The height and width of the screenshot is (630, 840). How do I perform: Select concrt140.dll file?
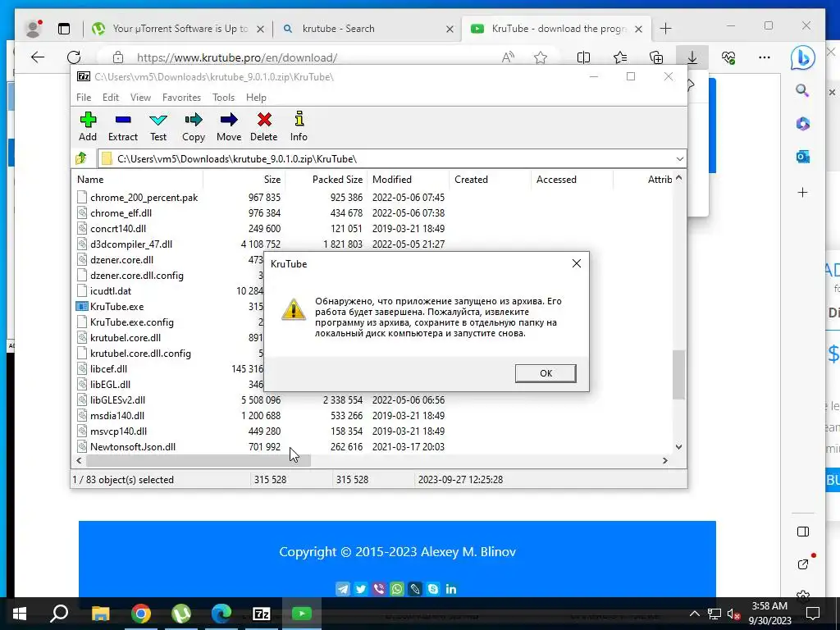118,228
